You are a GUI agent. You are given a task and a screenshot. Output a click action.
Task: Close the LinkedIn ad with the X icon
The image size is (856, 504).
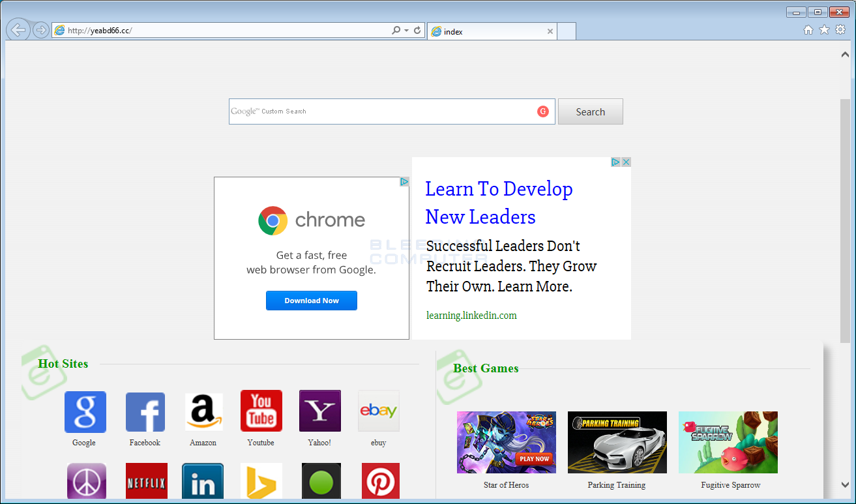(626, 162)
